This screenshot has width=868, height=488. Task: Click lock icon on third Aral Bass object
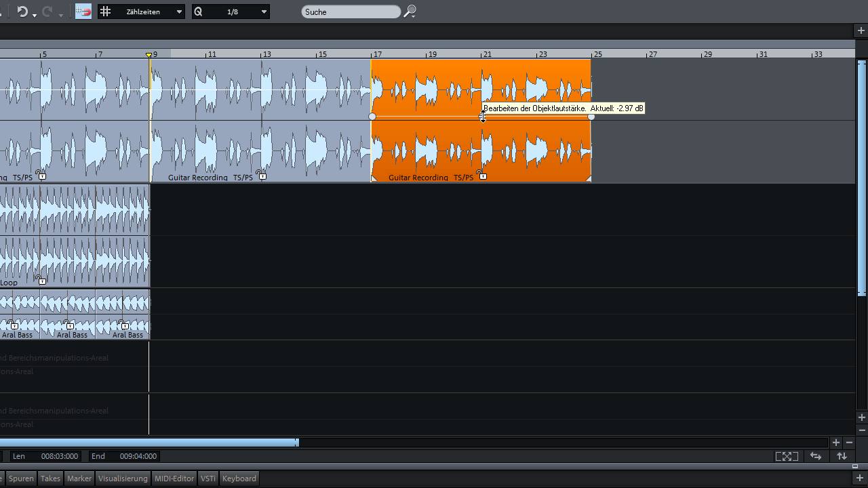(124, 325)
